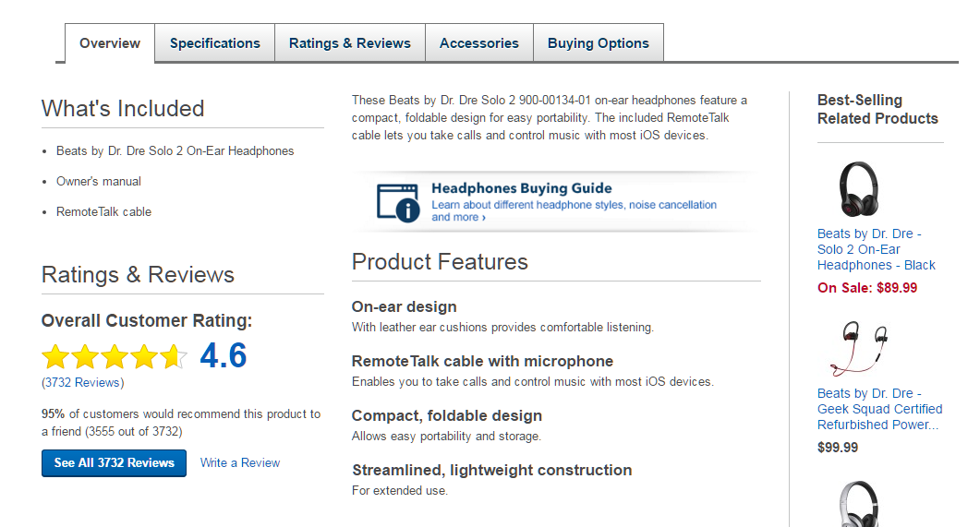Select the Buying Options tab

[x=599, y=43]
